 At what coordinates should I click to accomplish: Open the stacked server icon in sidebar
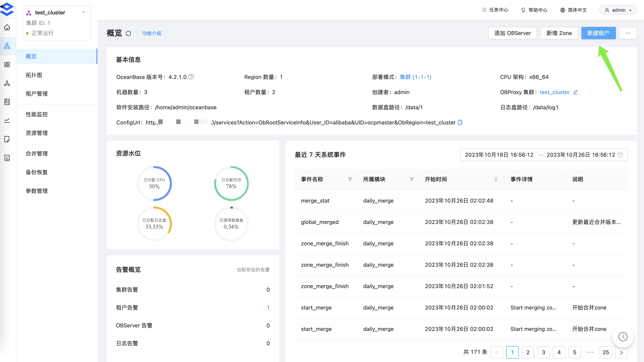click(x=7, y=102)
